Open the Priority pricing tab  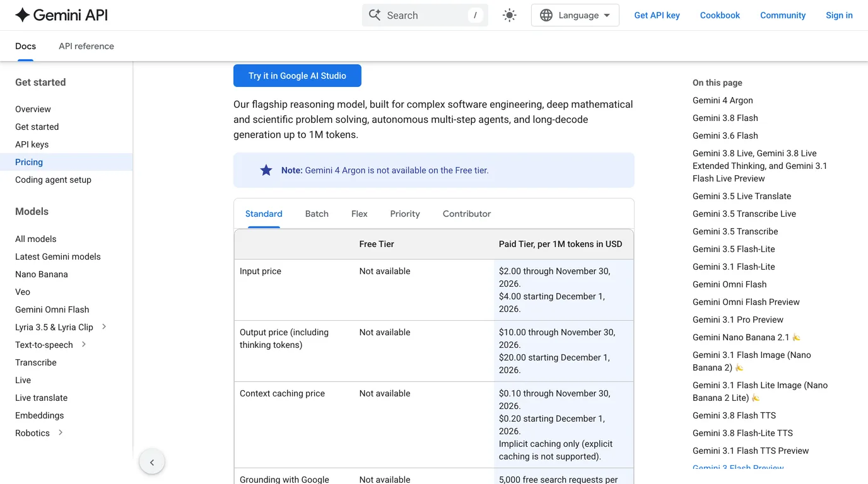pyautogui.click(x=405, y=214)
